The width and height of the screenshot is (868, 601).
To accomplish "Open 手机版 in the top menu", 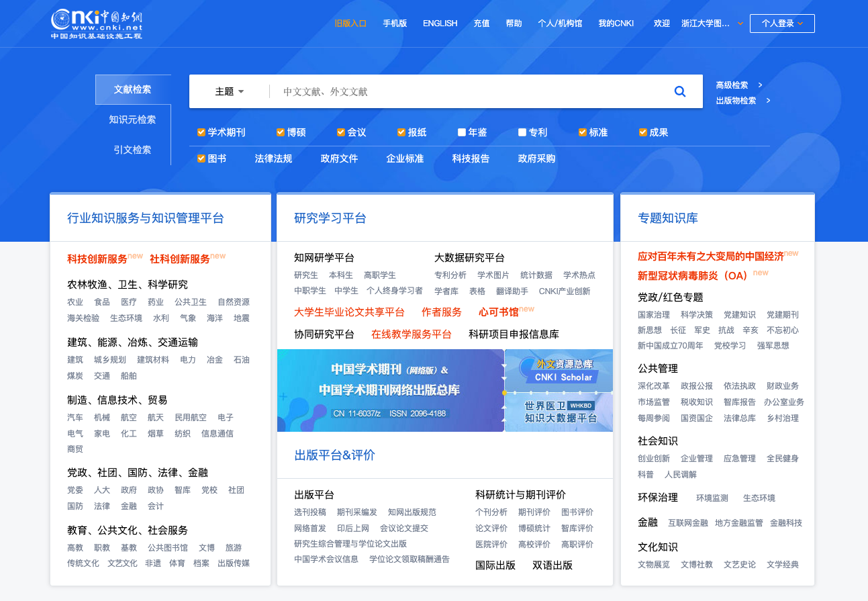I will 395,24.
